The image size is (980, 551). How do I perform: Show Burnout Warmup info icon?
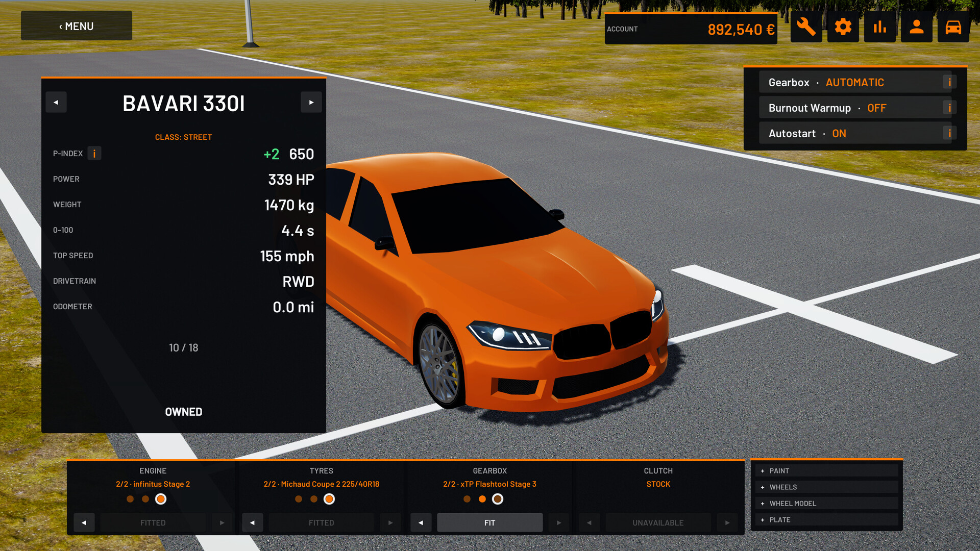949,108
